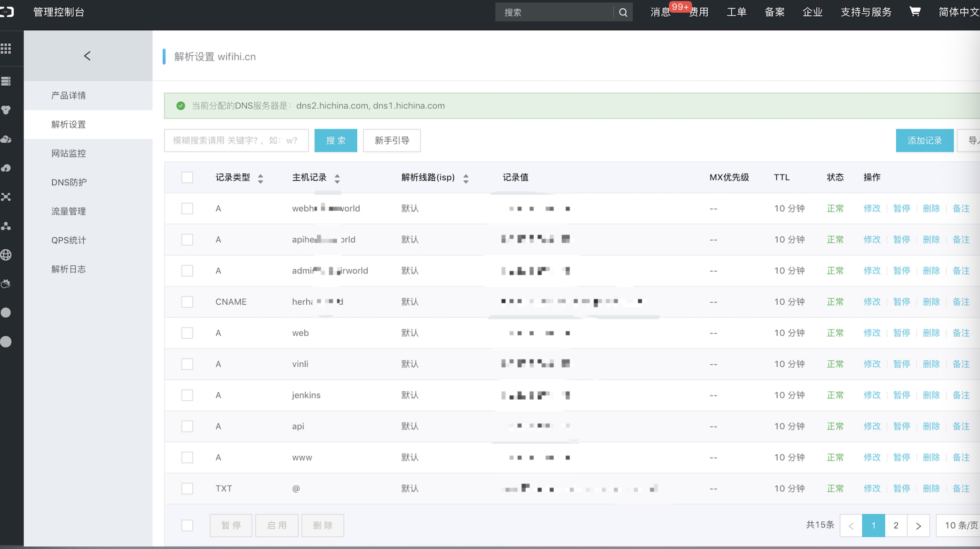Click the server stack icon in left rail
Viewport: 980px width, 549px height.
coord(6,81)
